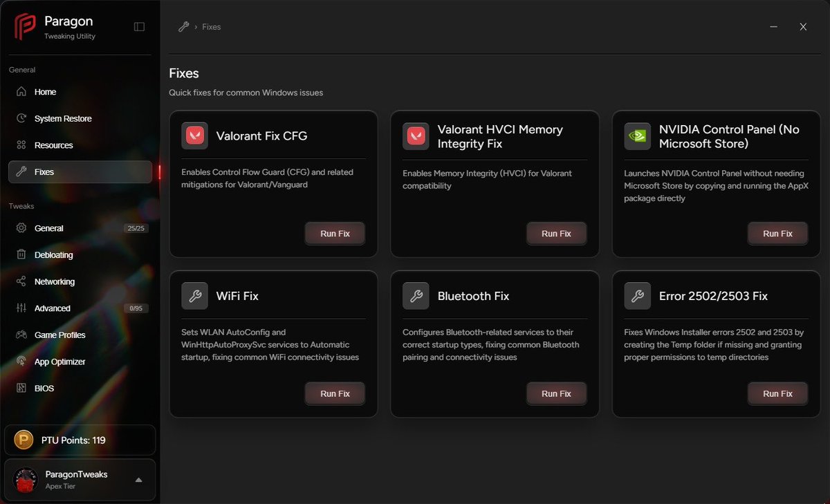Click the 25/25 badge next to General
830x504 pixels.
tap(136, 228)
